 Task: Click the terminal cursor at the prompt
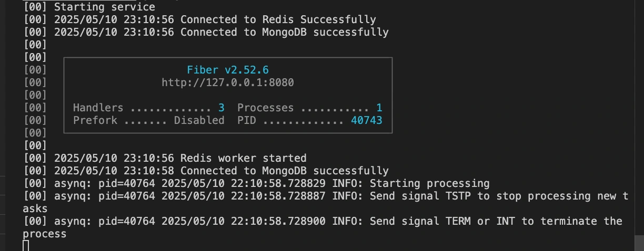(26, 246)
